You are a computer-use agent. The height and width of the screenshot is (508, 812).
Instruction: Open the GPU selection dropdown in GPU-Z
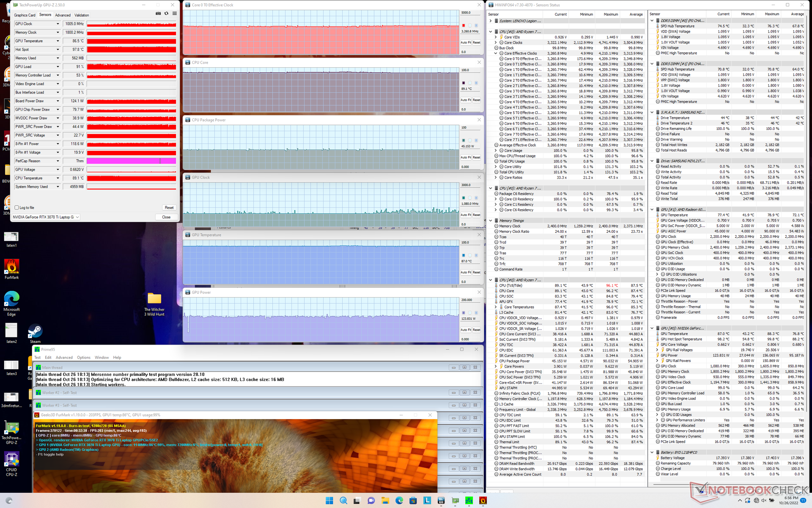(x=46, y=217)
